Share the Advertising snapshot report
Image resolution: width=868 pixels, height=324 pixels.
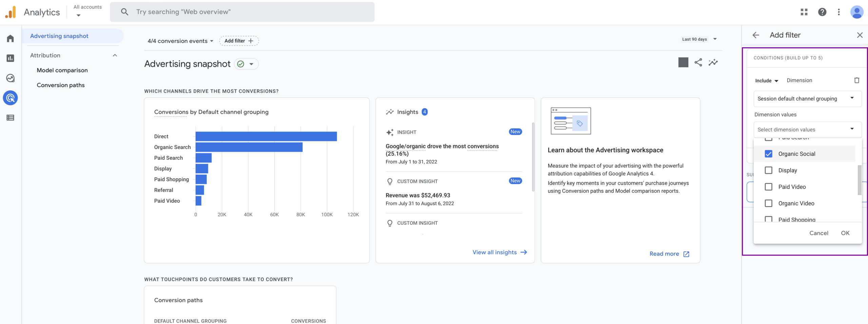point(698,63)
